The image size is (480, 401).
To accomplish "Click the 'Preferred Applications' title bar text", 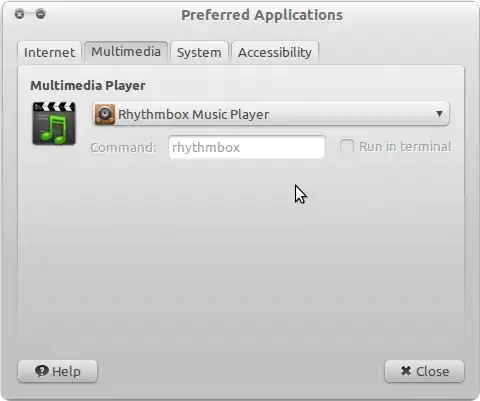I will pos(262,15).
